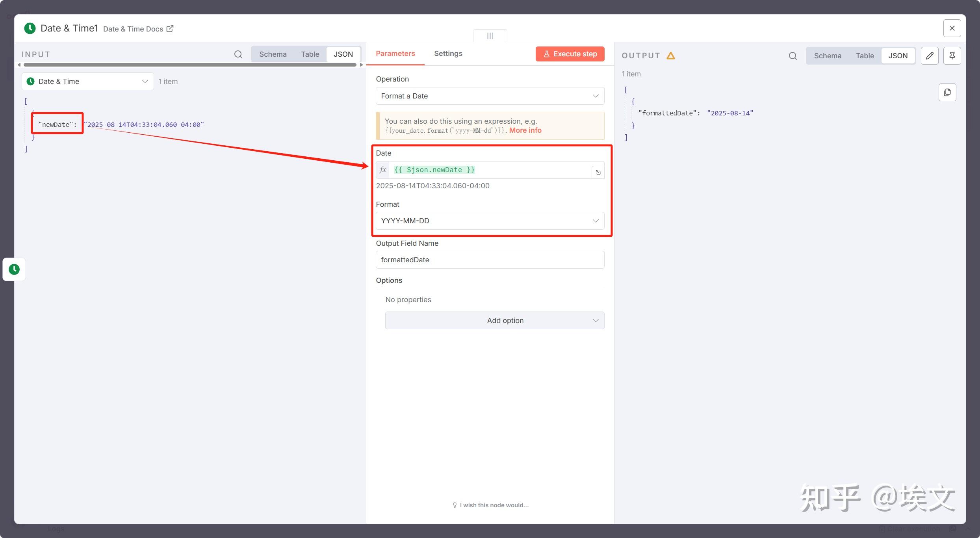Expand the Format YYYY-MM-DD dropdown

click(490, 221)
